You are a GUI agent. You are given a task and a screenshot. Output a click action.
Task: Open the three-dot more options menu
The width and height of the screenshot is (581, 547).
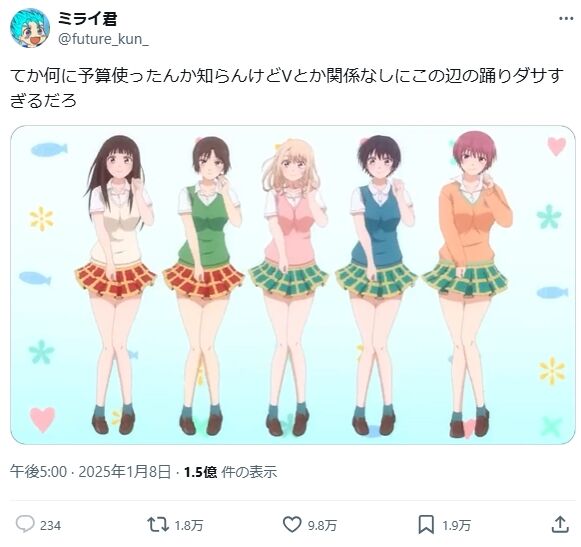pyautogui.click(x=566, y=19)
